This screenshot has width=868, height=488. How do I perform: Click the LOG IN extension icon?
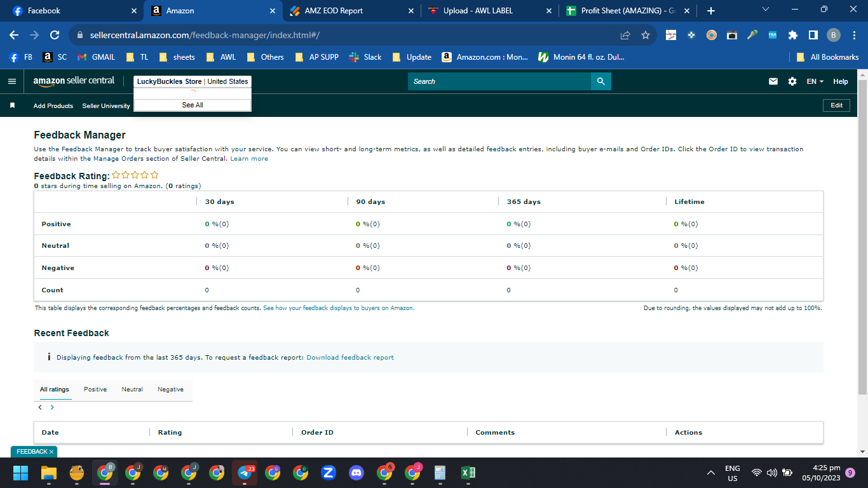coord(671,35)
